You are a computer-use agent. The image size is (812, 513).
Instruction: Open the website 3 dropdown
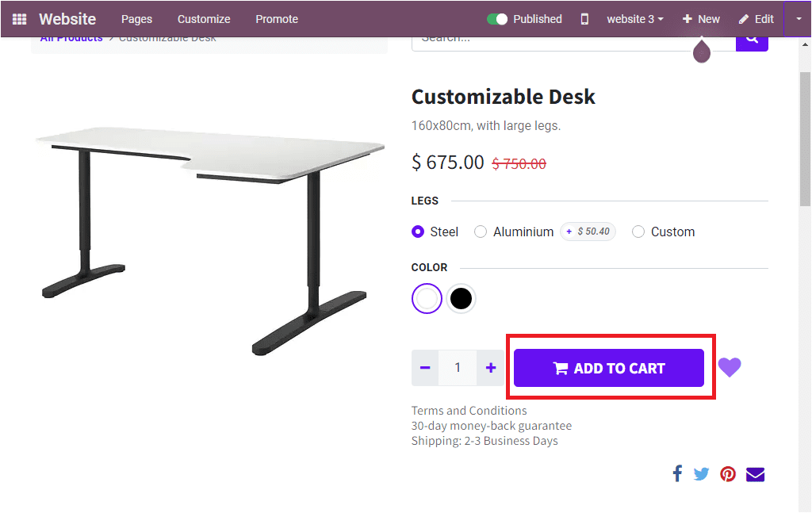click(634, 18)
